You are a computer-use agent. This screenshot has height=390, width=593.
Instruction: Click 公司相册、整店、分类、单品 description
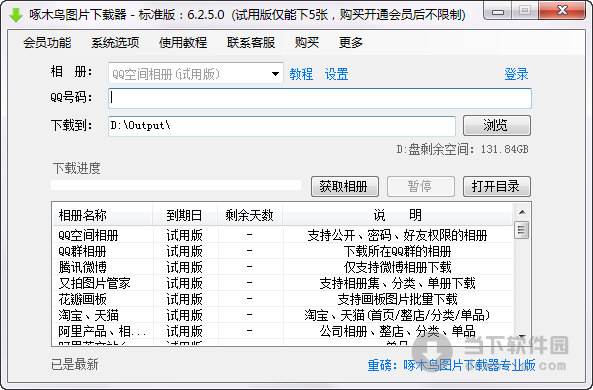pyautogui.click(x=397, y=331)
